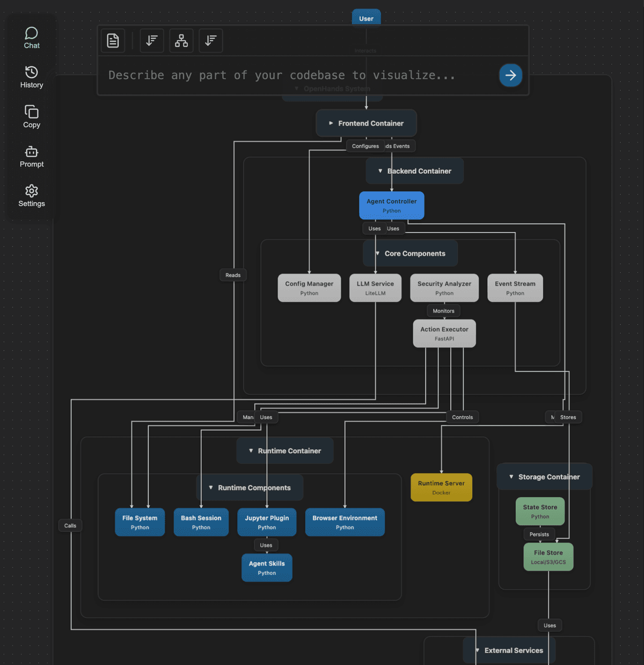Select the Browser Environment node
The width and height of the screenshot is (644, 665).
pos(345,522)
